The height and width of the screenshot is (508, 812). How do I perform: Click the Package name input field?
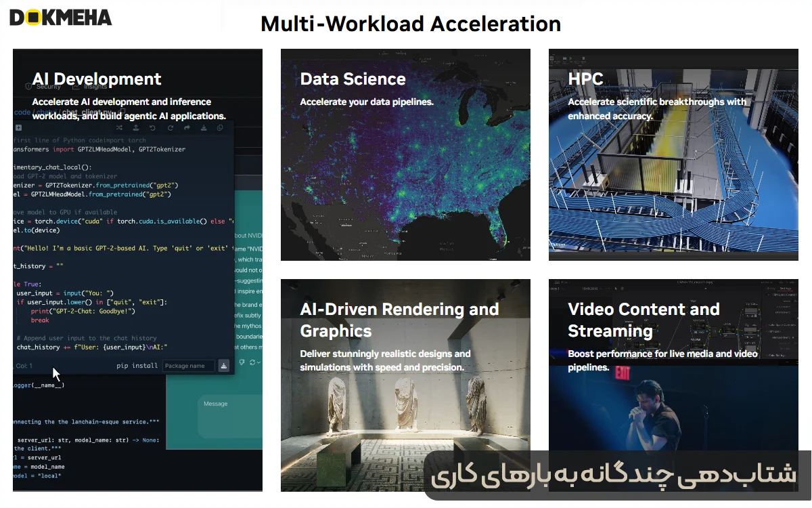pos(188,366)
